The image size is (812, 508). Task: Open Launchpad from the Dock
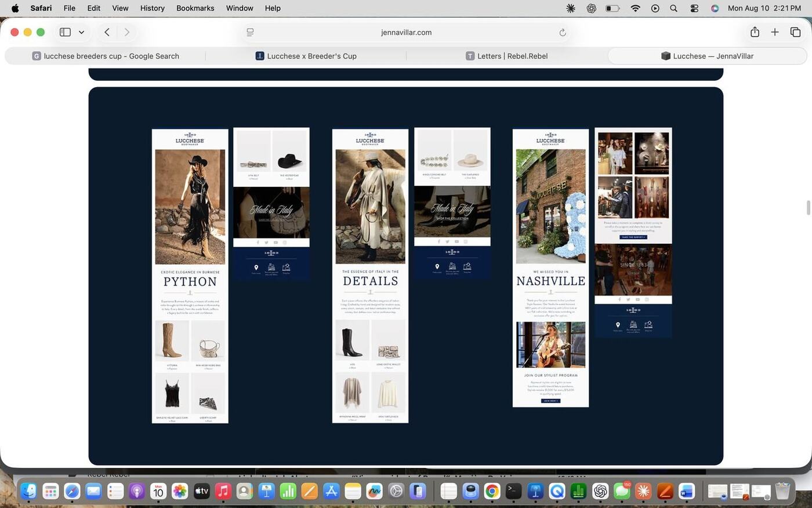click(50, 492)
